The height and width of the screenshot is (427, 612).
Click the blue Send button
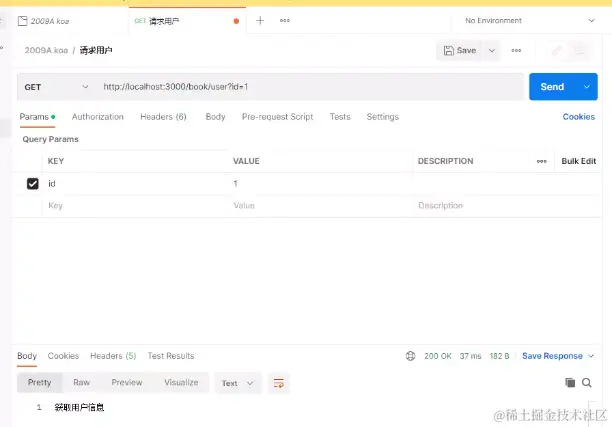click(x=552, y=87)
